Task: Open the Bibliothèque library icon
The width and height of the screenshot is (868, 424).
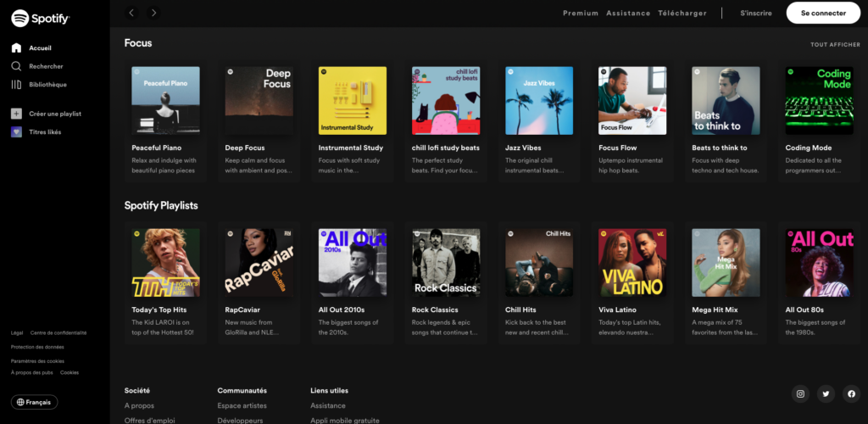Action: pos(17,85)
